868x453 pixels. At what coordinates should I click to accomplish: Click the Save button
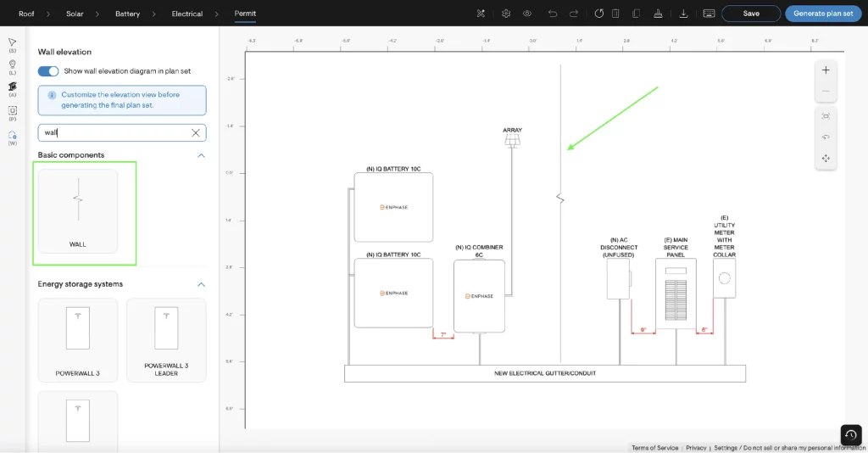(750, 14)
